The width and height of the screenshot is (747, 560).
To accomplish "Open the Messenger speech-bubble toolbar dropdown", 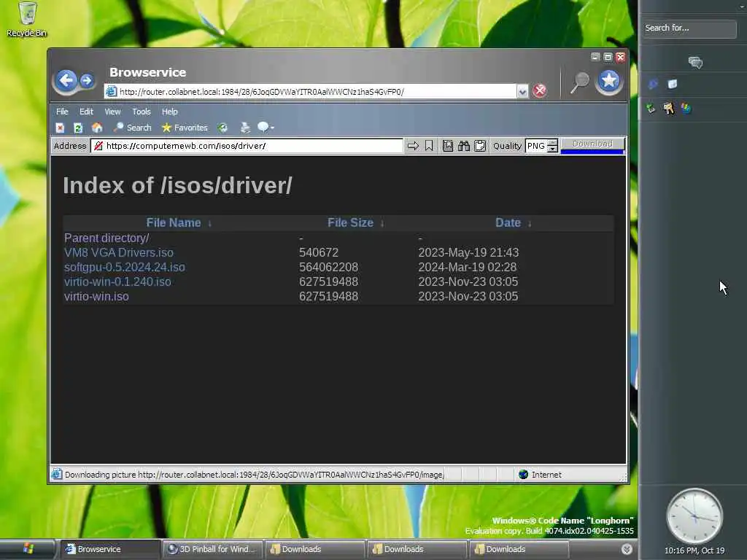I will coord(266,128).
